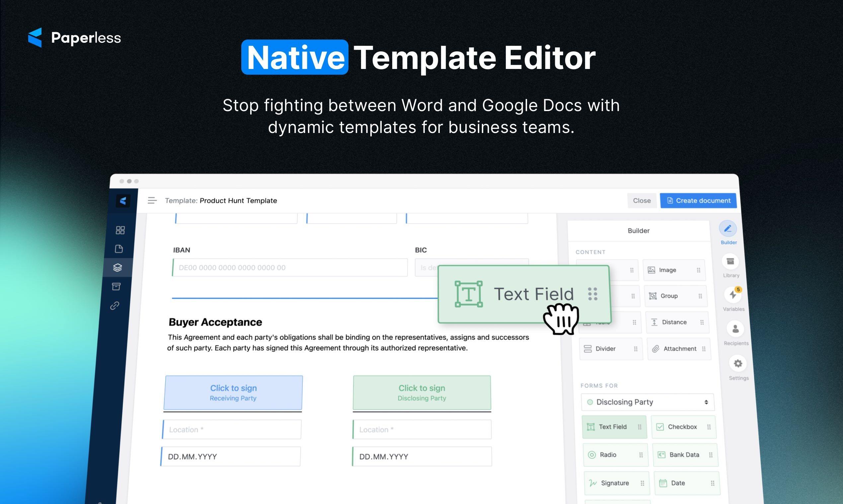Select the Checkbox form element
The image size is (843, 504).
coord(684,427)
